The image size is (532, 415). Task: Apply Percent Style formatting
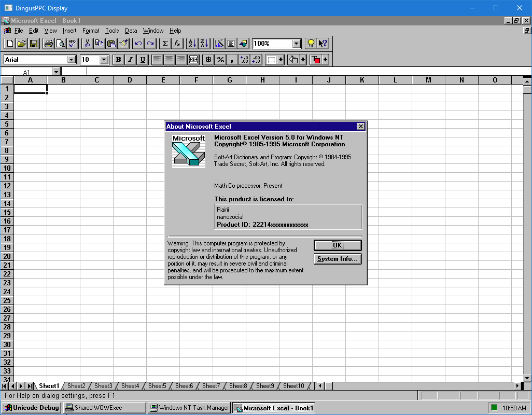[220, 60]
